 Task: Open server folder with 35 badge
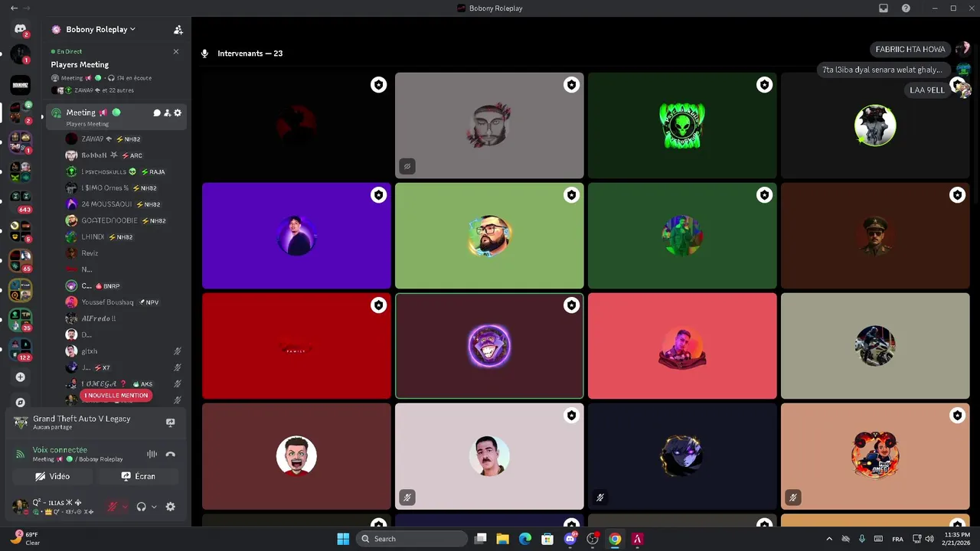pos(21,320)
